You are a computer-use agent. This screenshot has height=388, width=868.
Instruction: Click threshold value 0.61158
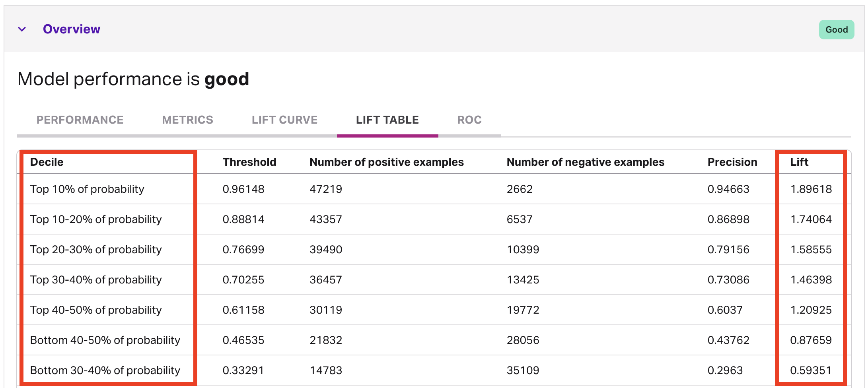243,310
